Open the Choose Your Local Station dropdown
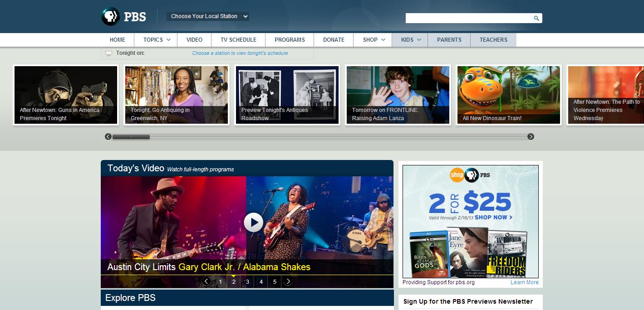Viewport: 644px width, 310px height. pos(207,16)
